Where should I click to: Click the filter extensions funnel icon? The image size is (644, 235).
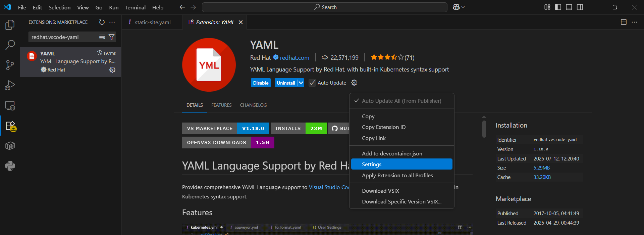pyautogui.click(x=112, y=37)
